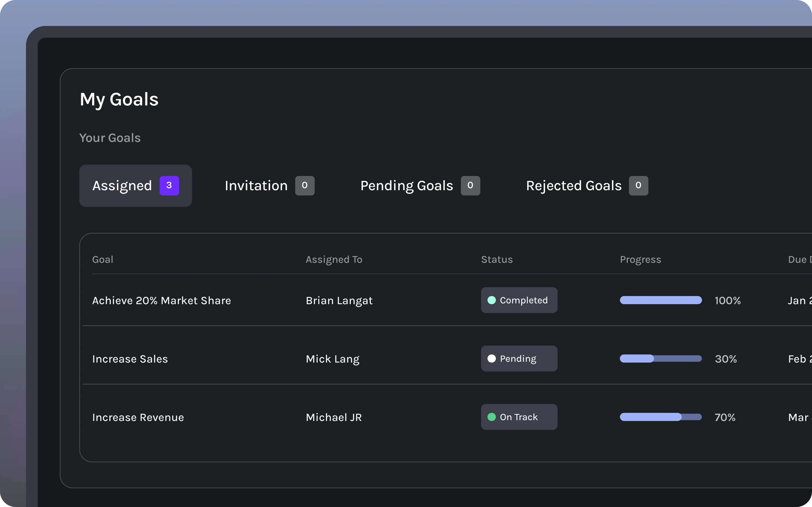
Task: Click the Invitation zero count badge
Action: pos(305,185)
